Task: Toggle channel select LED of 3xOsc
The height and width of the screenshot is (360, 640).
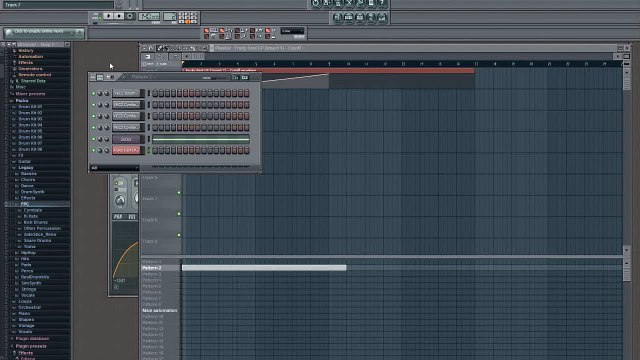Action: [149, 139]
